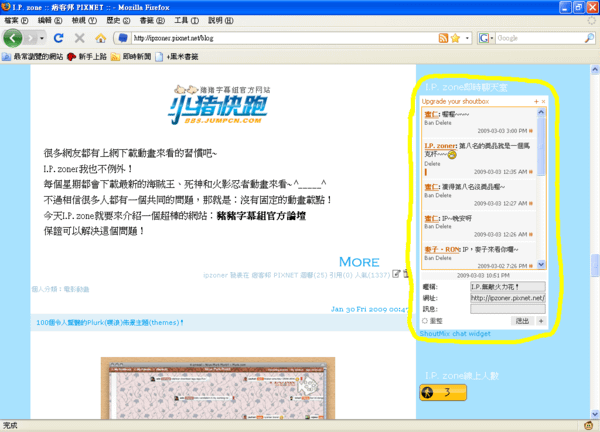Click the gray forward arrow button
Screen dimensions: 600x432
click(x=30, y=38)
